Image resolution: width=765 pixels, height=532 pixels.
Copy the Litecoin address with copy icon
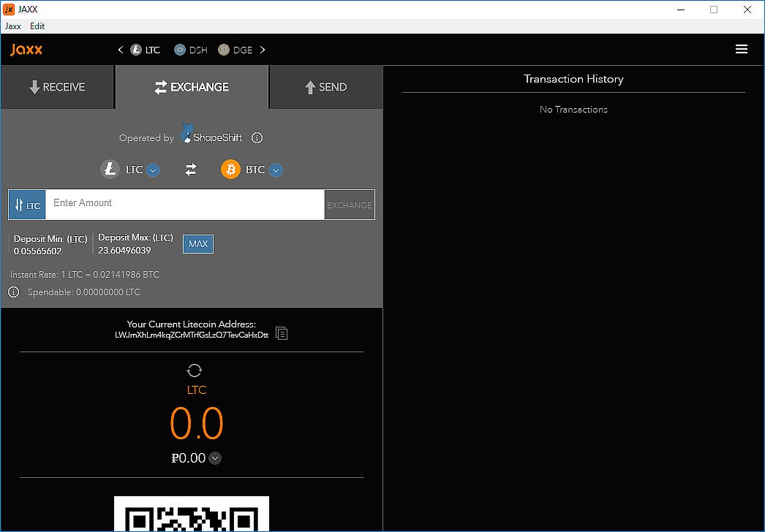[282, 333]
